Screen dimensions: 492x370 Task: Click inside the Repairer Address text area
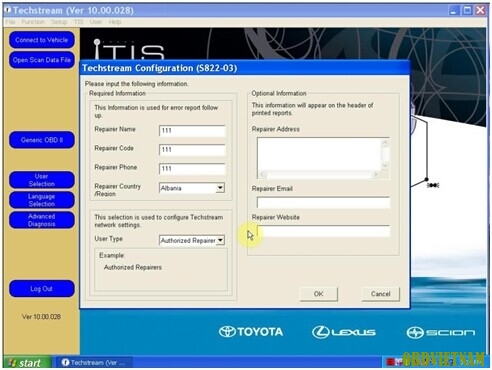(319, 154)
